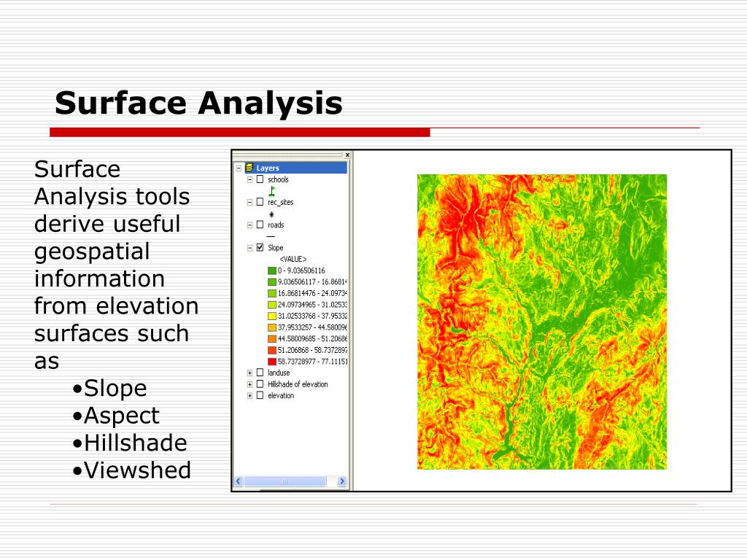The image size is (747, 560).
Task: Select the Hillshade of elevation layer name
Action: [298, 384]
